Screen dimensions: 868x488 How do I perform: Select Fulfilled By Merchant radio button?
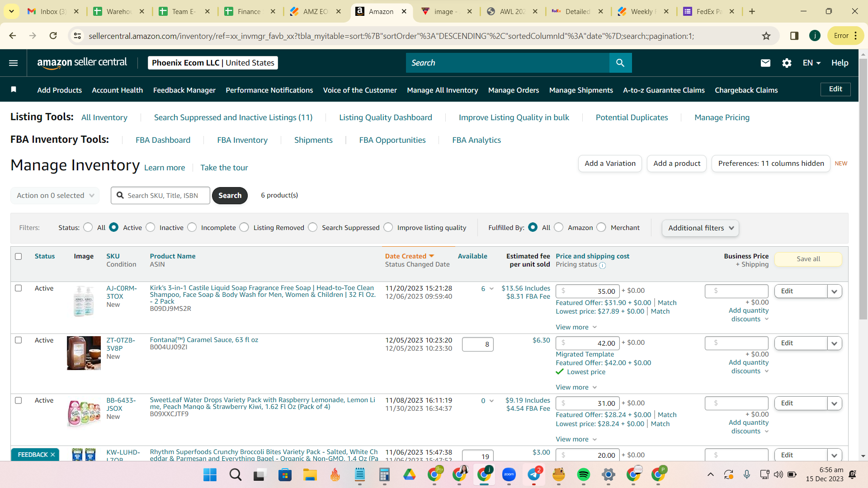coord(601,227)
